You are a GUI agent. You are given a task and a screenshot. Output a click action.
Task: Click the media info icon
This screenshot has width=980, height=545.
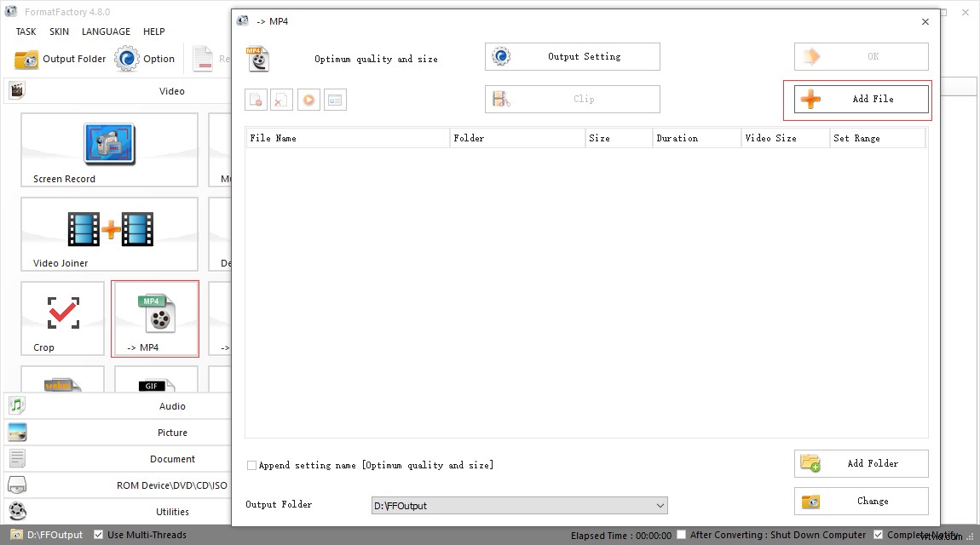335,99
